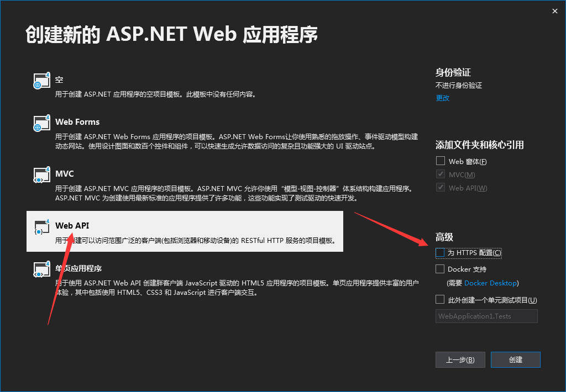Click the 身份验证 heading
The width and height of the screenshot is (566, 392).
(x=453, y=72)
